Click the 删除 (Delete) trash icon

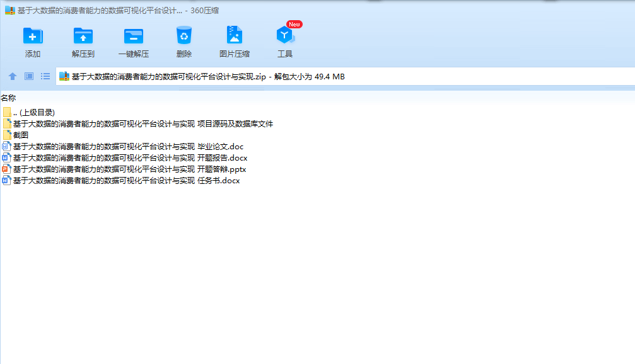pyautogui.click(x=184, y=36)
